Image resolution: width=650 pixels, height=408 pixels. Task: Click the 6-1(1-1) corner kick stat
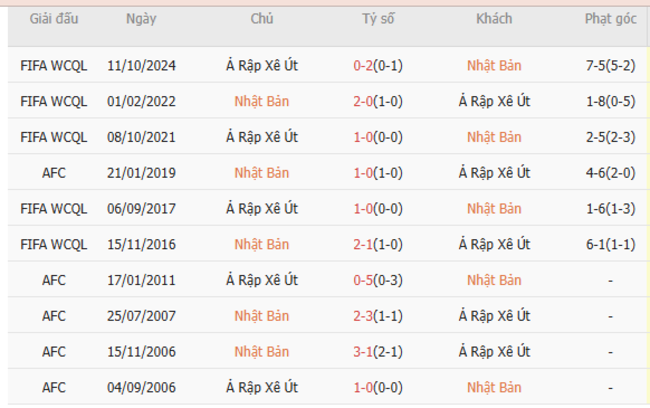pyautogui.click(x=609, y=244)
